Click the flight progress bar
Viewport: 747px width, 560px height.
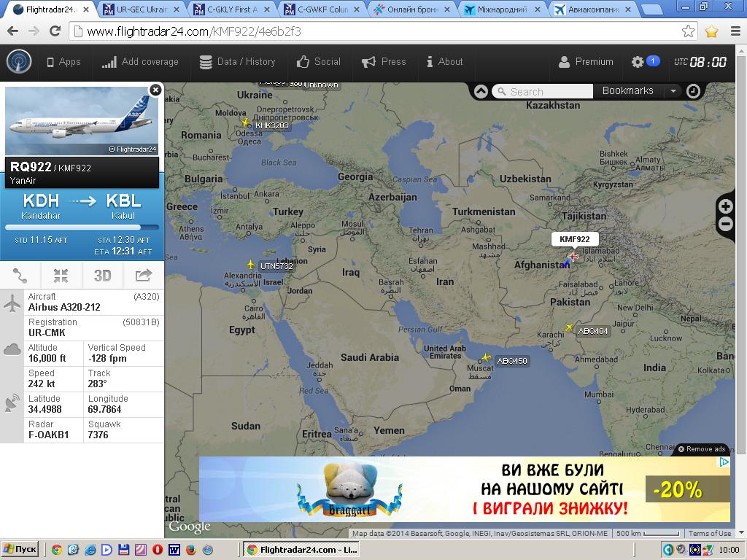82,227
